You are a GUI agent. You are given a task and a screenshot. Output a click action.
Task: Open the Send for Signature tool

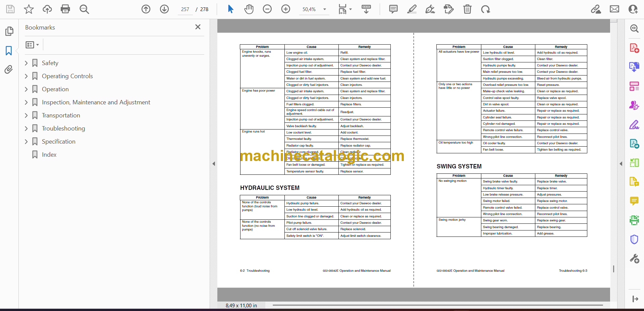(634, 106)
